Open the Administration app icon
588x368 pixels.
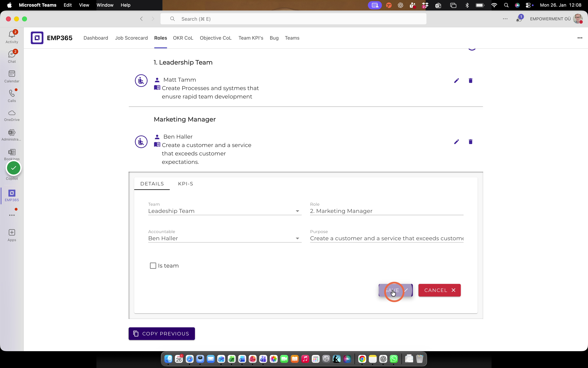pyautogui.click(x=12, y=135)
